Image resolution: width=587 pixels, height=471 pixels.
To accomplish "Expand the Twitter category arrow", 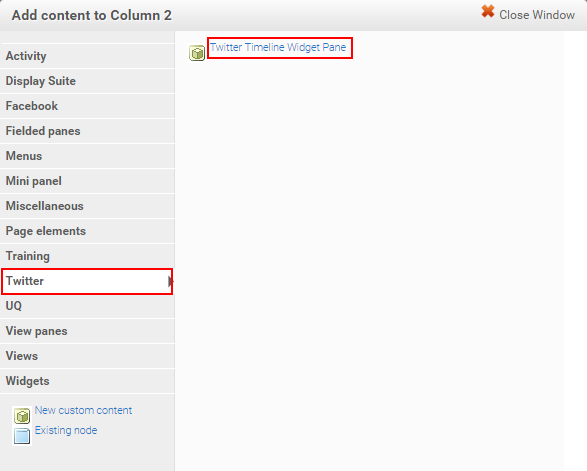I will pyautogui.click(x=170, y=281).
